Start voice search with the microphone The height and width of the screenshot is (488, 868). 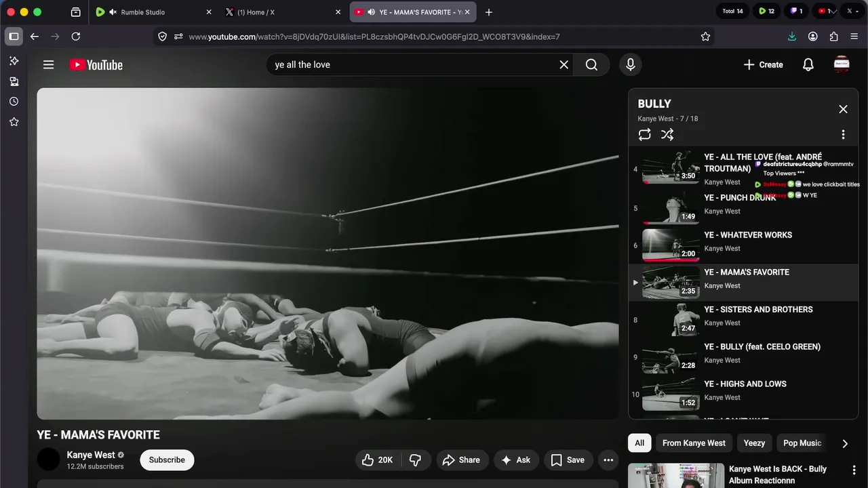[630, 64]
